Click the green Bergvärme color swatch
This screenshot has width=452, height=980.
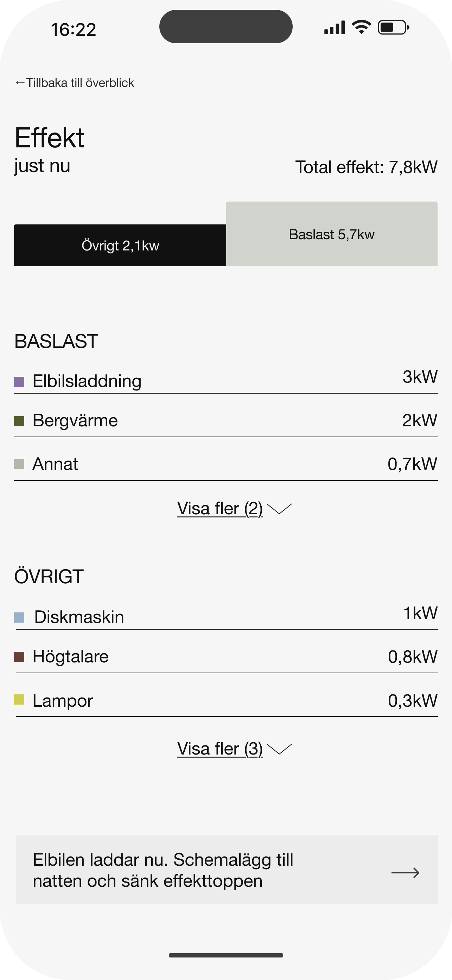point(19,421)
